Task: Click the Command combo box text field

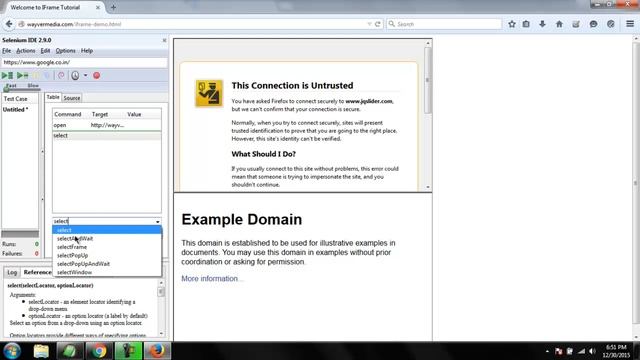Action: 103,221
